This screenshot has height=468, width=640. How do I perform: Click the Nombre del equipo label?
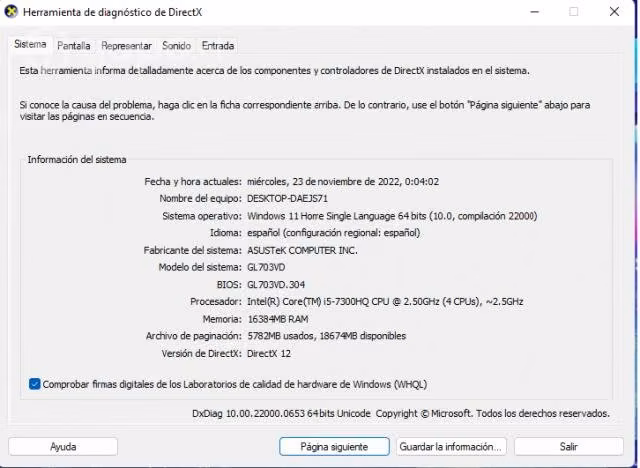tap(201, 199)
